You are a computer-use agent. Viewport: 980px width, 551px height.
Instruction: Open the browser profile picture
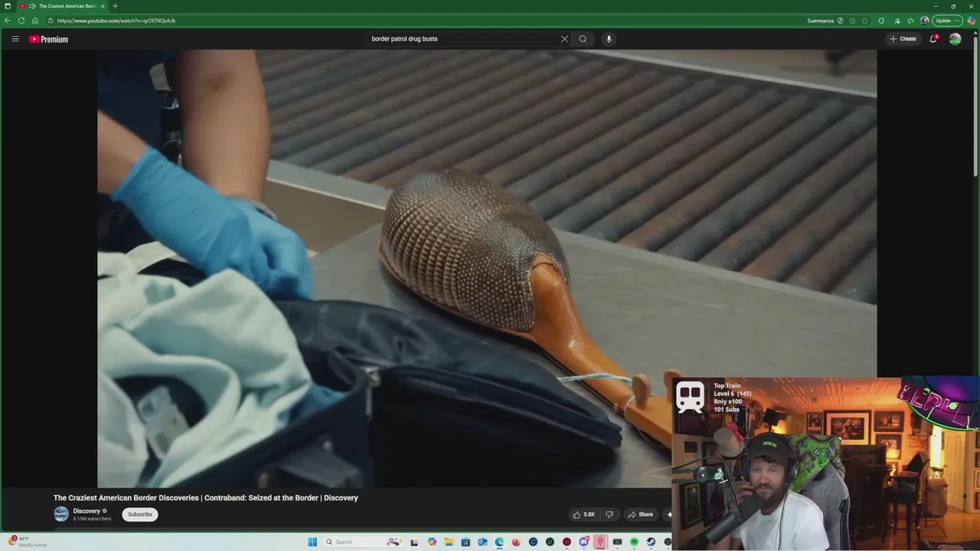pos(925,21)
